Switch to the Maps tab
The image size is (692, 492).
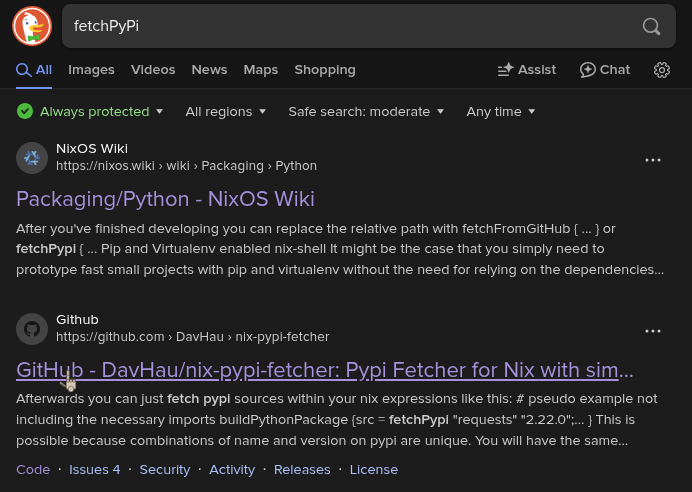(261, 70)
